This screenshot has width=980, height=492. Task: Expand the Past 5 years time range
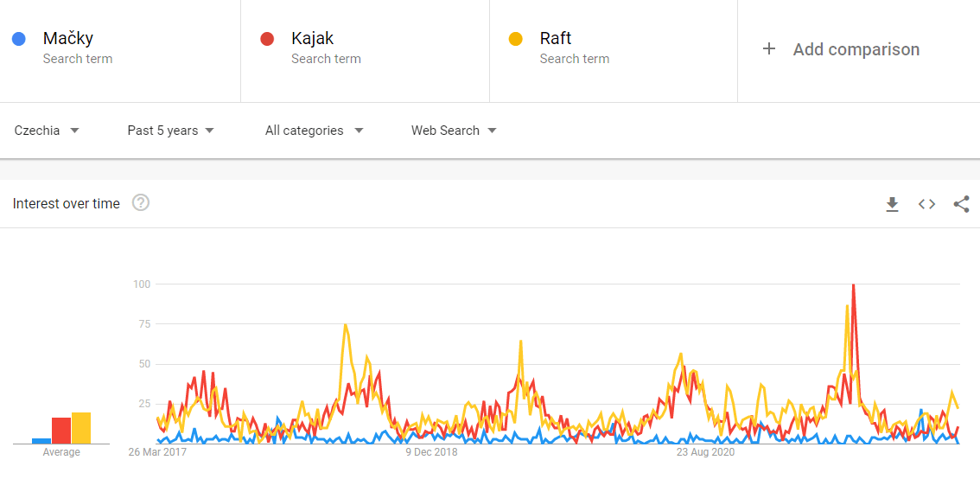point(170,131)
